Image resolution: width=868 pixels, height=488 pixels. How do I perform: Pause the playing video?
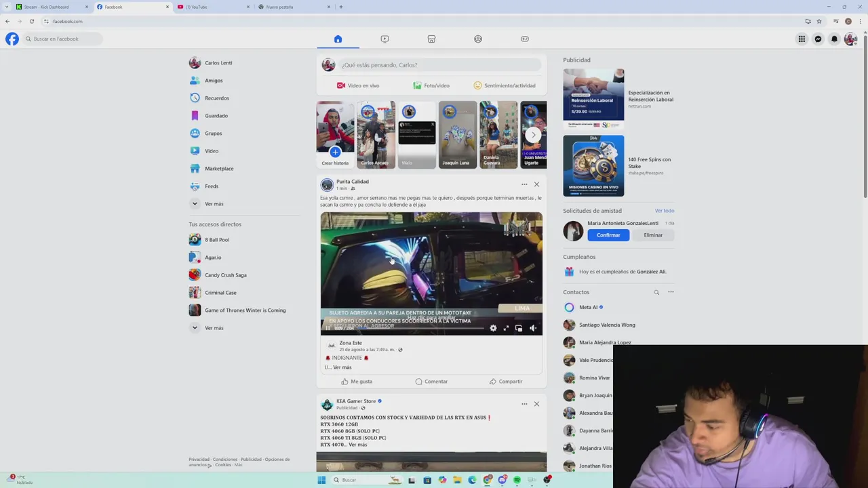tap(328, 328)
